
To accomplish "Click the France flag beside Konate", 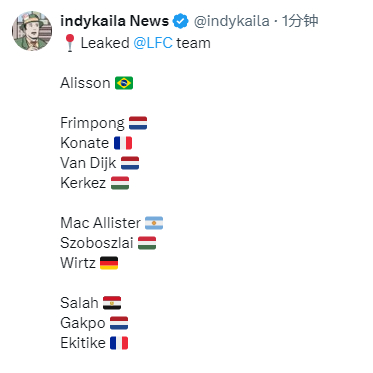I will click(x=123, y=143).
